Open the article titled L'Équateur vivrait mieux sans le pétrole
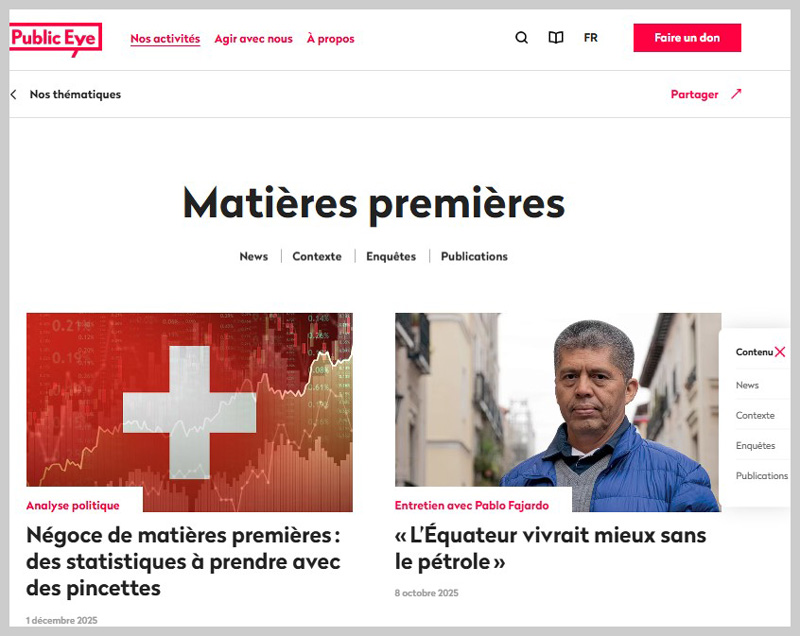800x636 pixels. 551,548
